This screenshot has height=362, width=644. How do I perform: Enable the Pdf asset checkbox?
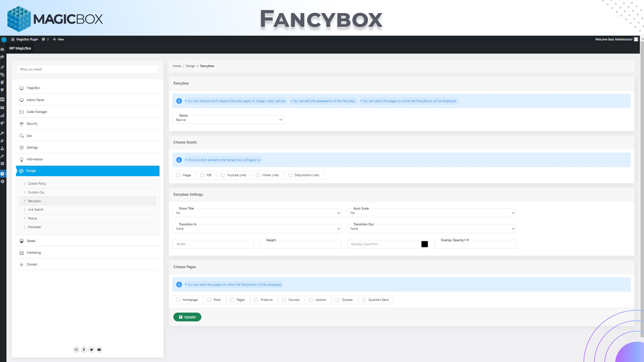tap(203, 175)
